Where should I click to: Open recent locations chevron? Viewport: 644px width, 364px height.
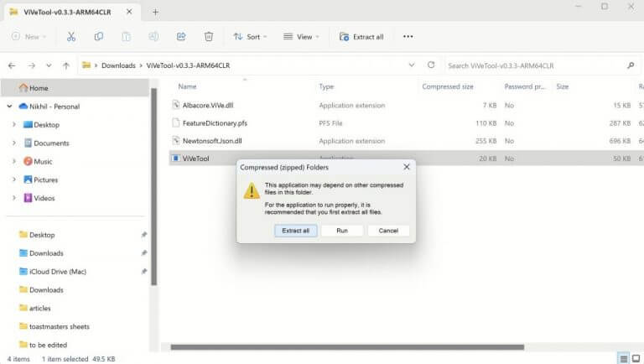[x=49, y=65]
